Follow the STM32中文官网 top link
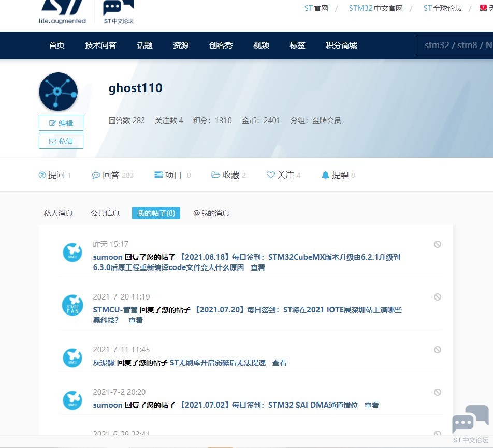493x448 pixels. [x=376, y=8]
